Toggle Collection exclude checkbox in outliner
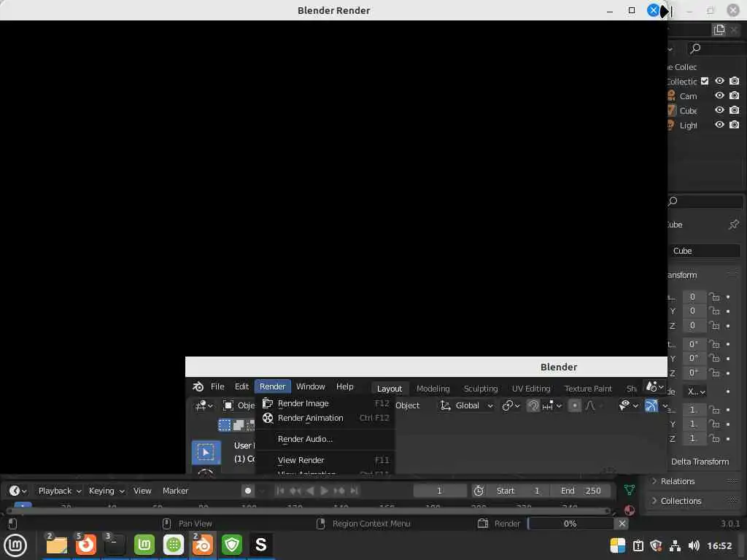The width and height of the screenshot is (747, 560). (x=705, y=81)
